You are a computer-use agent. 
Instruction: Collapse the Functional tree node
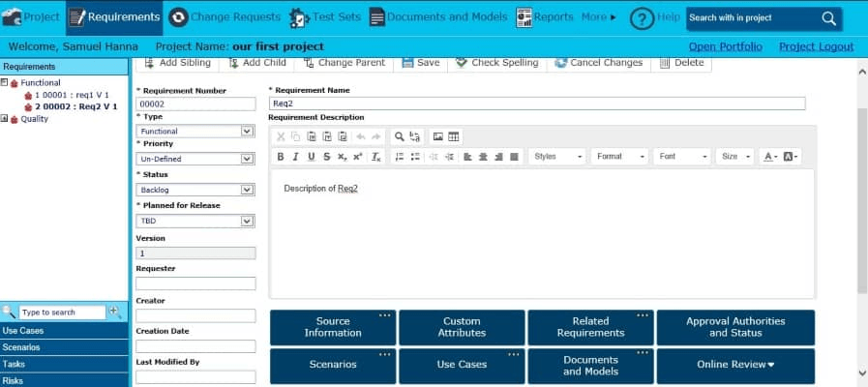click(x=5, y=82)
